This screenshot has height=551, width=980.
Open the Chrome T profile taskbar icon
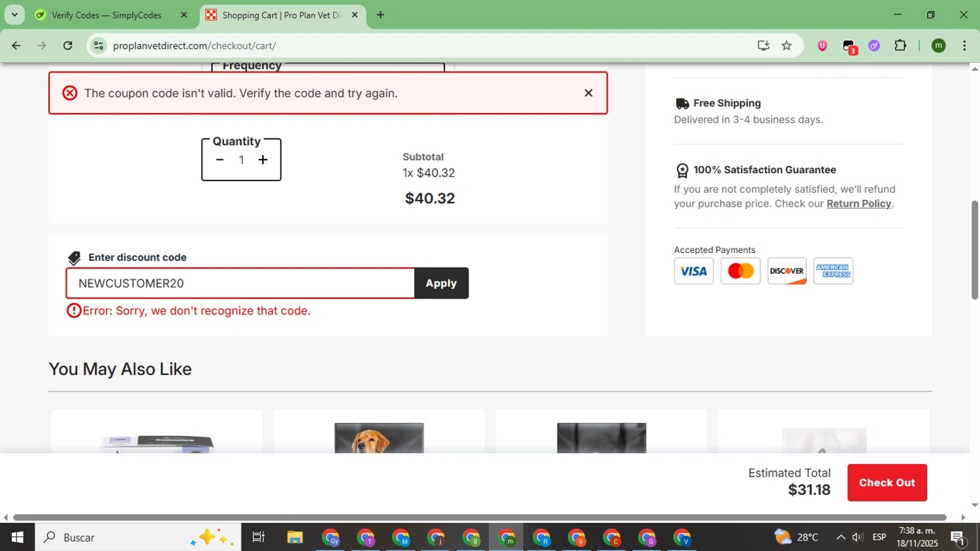[x=366, y=537]
